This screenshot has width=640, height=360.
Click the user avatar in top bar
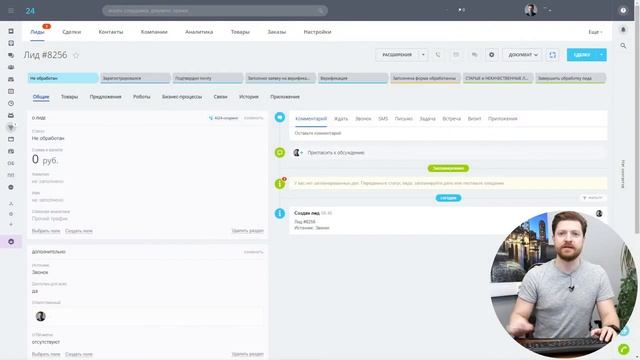point(531,10)
